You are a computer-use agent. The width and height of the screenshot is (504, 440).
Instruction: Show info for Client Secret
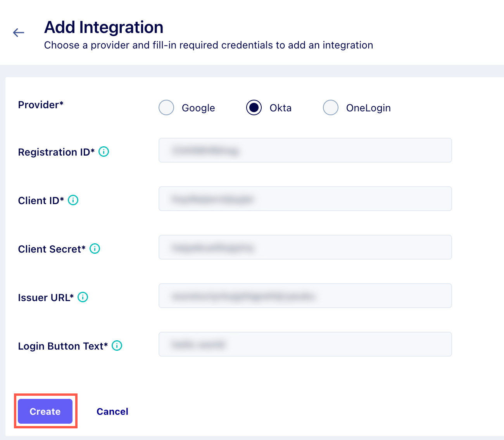[95, 249]
